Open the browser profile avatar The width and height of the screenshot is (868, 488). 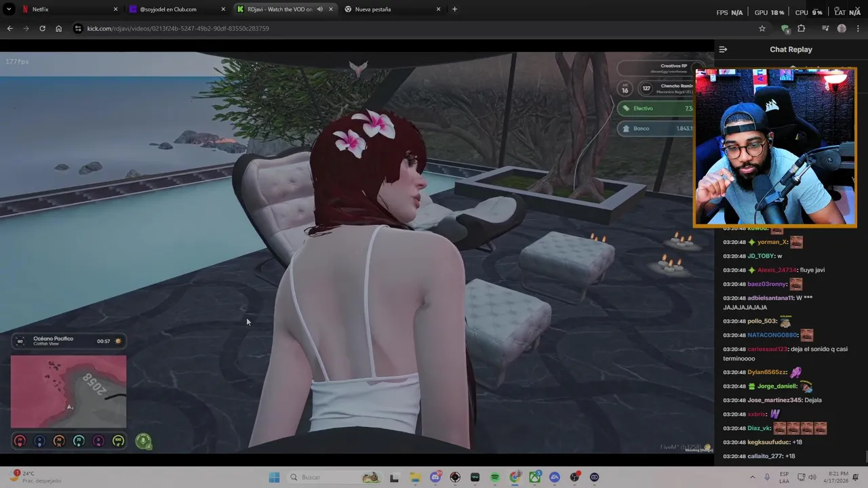pos(842,28)
